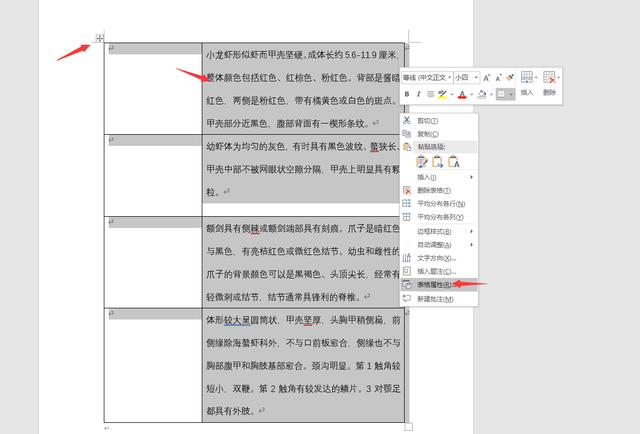The width and height of the screenshot is (640, 434).
Task: Click text line starting 胸部腹甲和胸肢基部愈合
Action: (x=303, y=366)
